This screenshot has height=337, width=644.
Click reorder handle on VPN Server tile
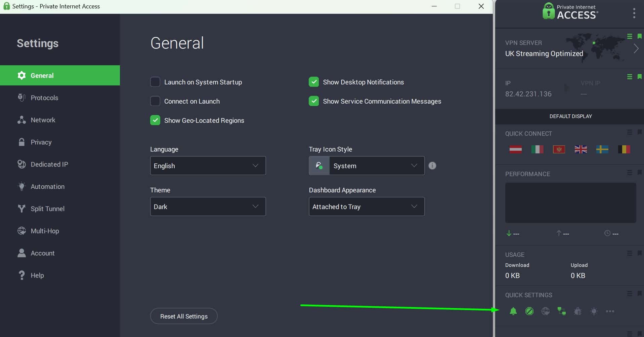(x=630, y=36)
